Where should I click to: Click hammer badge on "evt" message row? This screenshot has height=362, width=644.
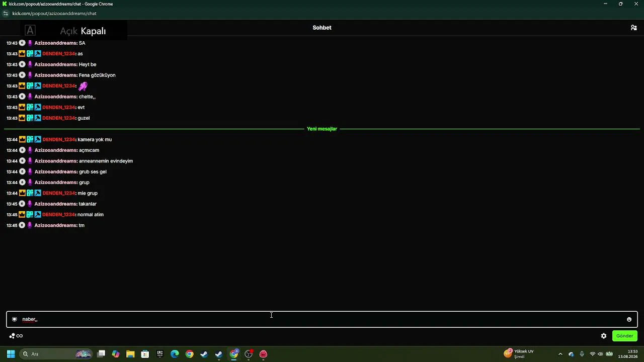(38, 108)
